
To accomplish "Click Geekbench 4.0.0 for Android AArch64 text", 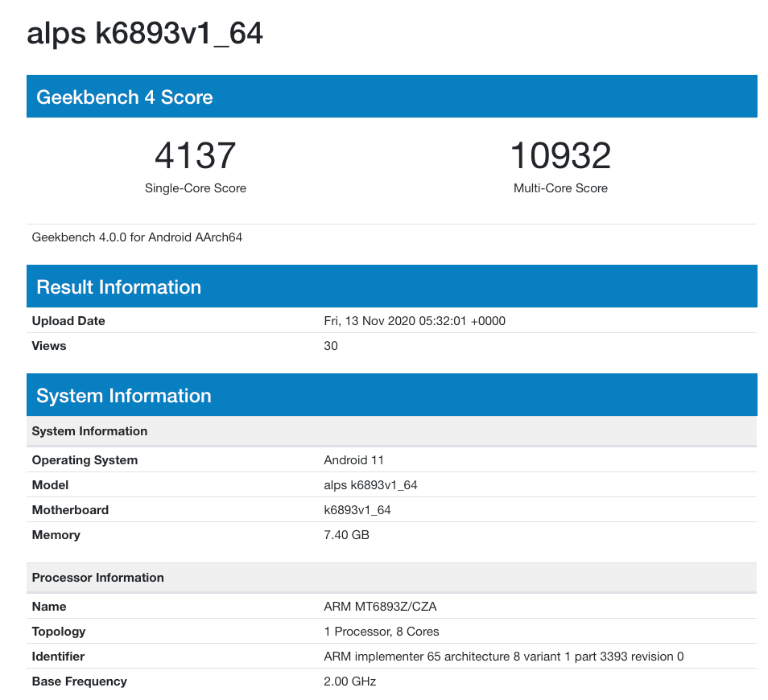I will pos(137,237).
